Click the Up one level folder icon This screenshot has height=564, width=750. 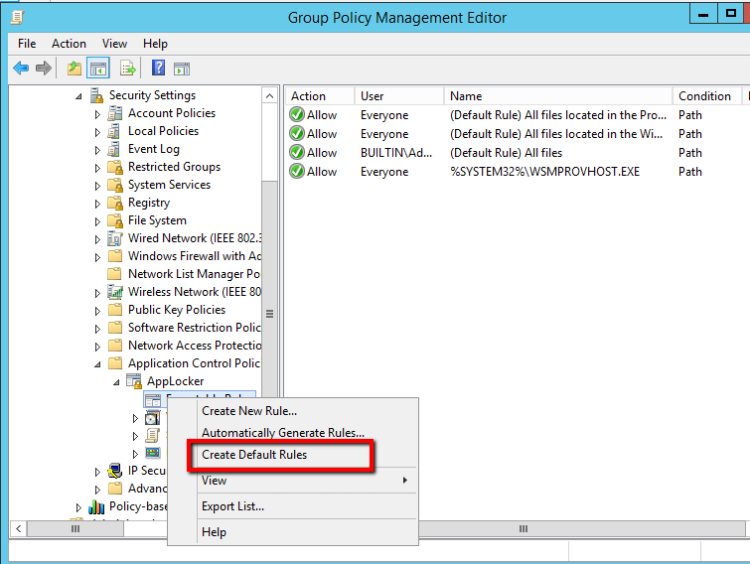(74, 68)
